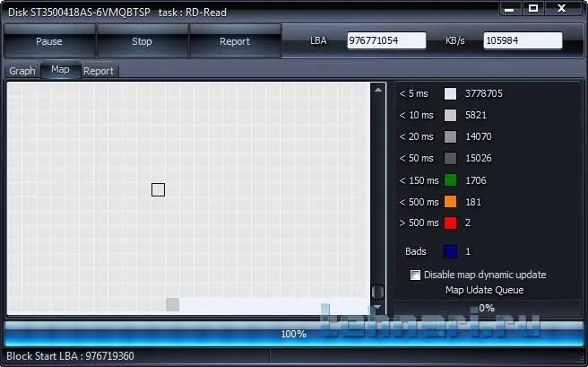The width and height of the screenshot is (588, 367).
Task: Maximize the window
Action: pos(533,8)
